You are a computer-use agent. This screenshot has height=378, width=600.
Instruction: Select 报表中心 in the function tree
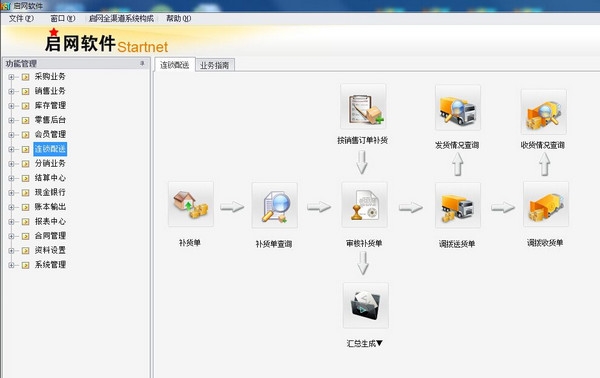(x=50, y=221)
